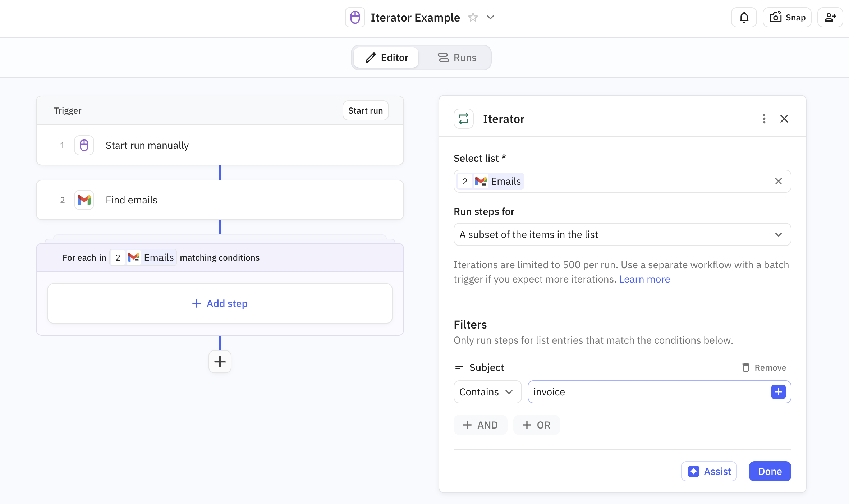Add a step below the iterator block

click(x=220, y=362)
